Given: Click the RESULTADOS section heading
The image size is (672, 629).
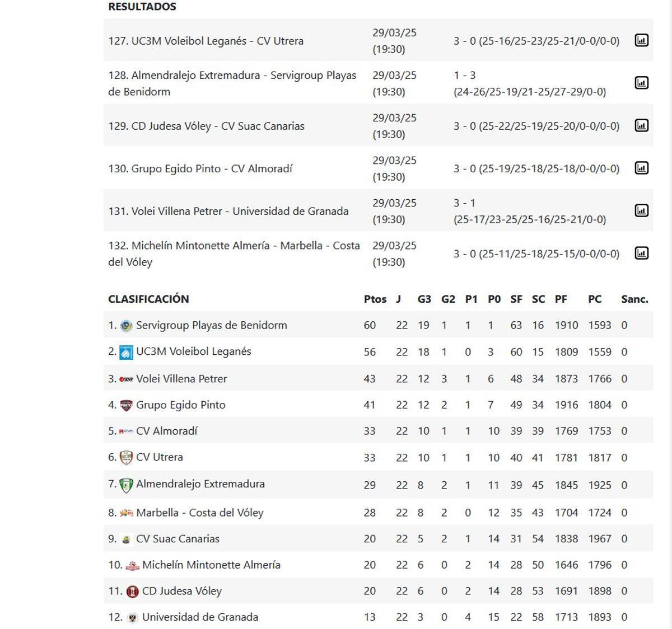Looking at the screenshot, I should (142, 7).
